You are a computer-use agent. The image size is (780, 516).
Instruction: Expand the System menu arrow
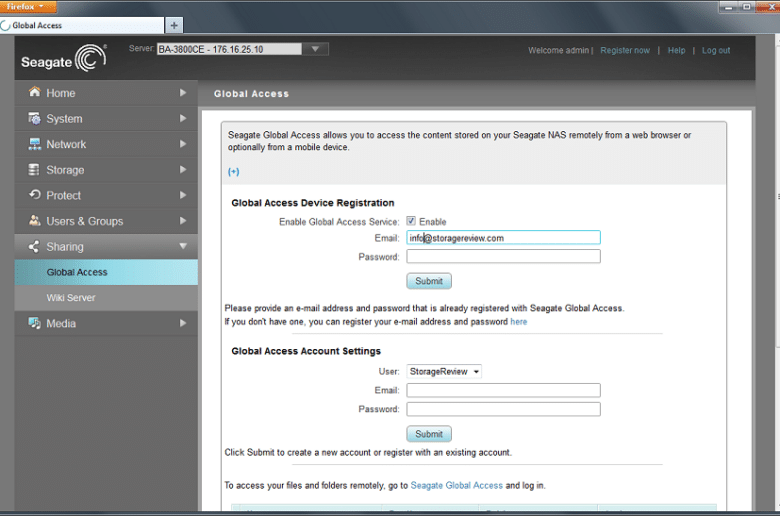pos(183,118)
